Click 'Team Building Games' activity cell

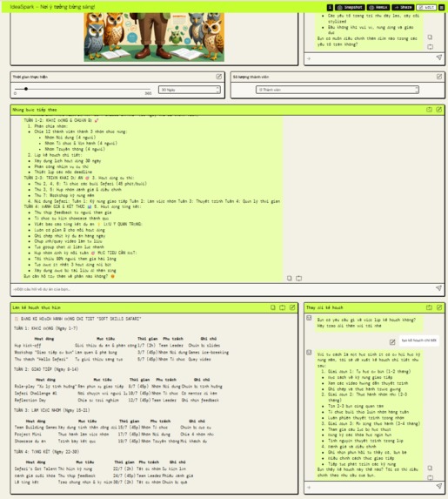tap(36, 428)
